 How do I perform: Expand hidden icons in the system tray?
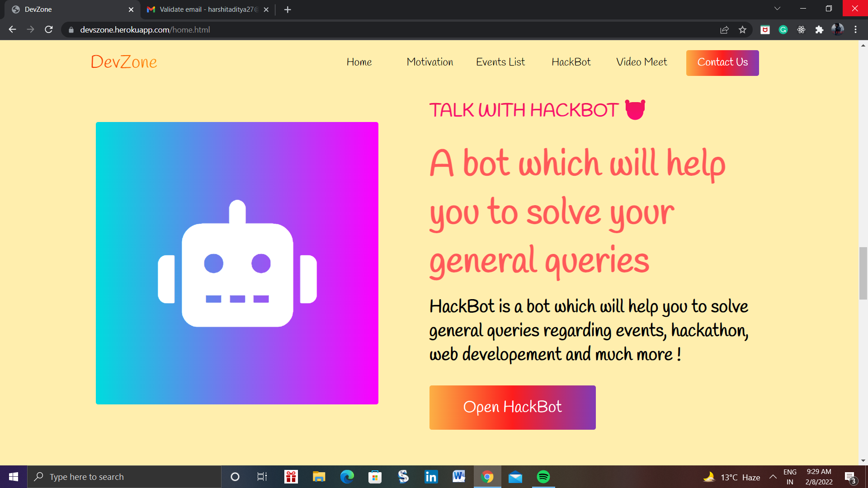click(x=772, y=477)
